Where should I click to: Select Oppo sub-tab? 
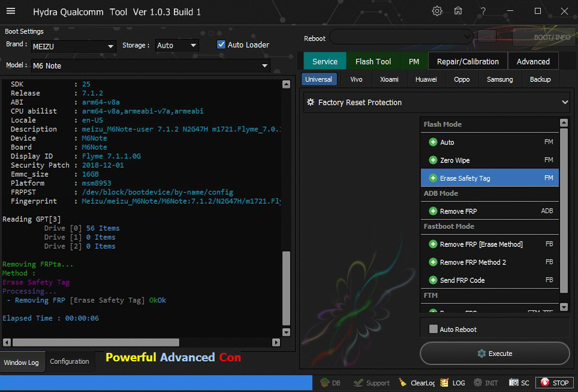[462, 79]
